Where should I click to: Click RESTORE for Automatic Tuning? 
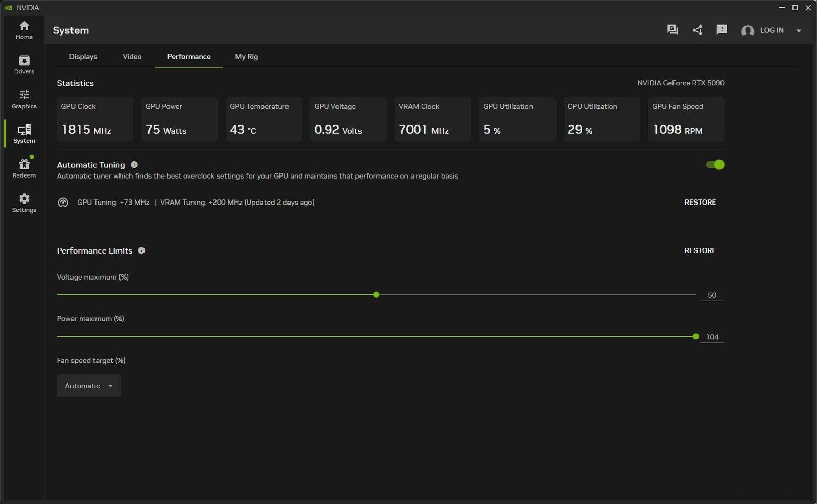coord(700,203)
